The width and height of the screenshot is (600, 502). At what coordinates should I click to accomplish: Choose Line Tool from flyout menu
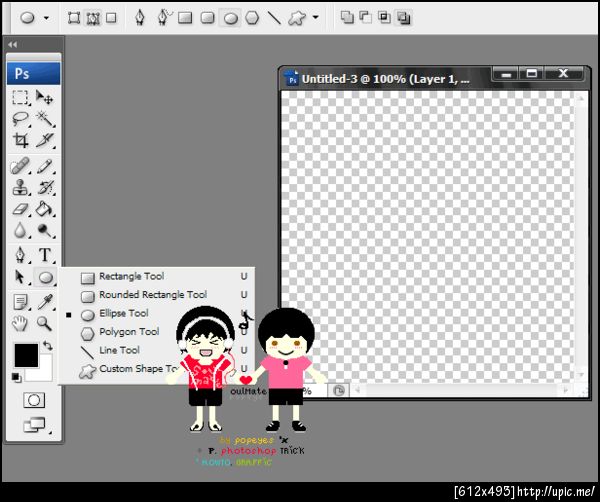point(157,350)
